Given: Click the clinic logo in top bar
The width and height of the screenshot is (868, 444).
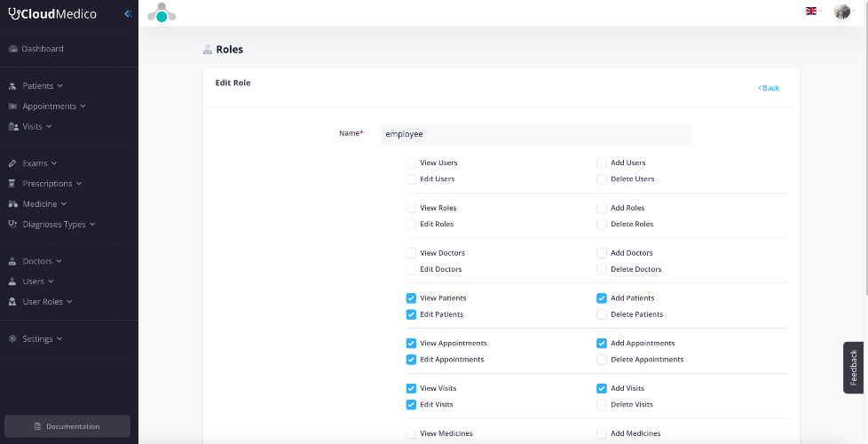Looking at the screenshot, I should coord(162,12).
